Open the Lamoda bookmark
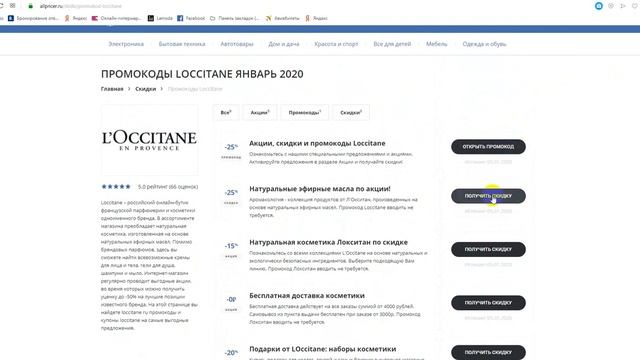The height and width of the screenshot is (360, 640). tap(160, 18)
